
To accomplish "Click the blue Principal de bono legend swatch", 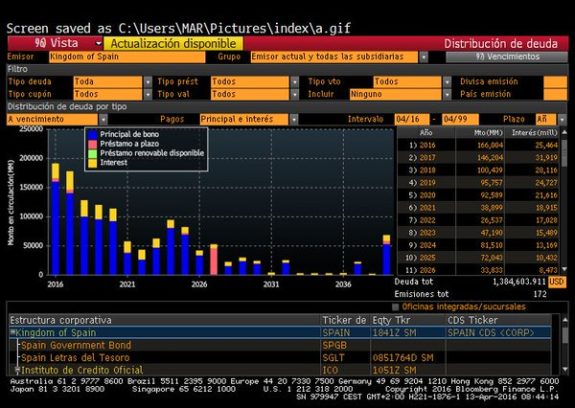I will [93, 135].
